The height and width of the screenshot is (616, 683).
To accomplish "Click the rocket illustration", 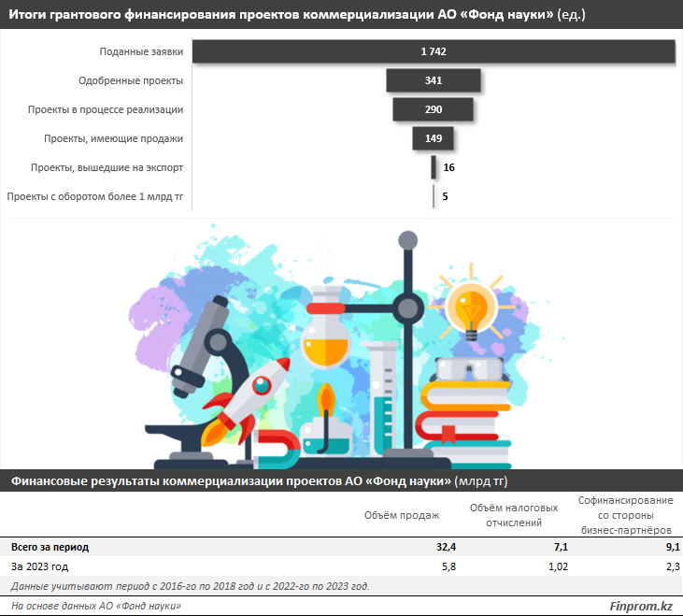I will pos(246,403).
